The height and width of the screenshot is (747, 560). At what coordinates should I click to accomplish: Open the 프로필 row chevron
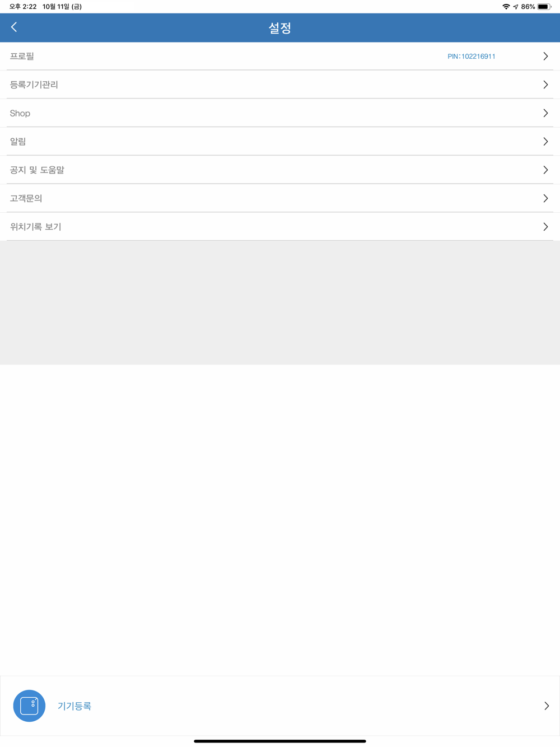point(545,56)
